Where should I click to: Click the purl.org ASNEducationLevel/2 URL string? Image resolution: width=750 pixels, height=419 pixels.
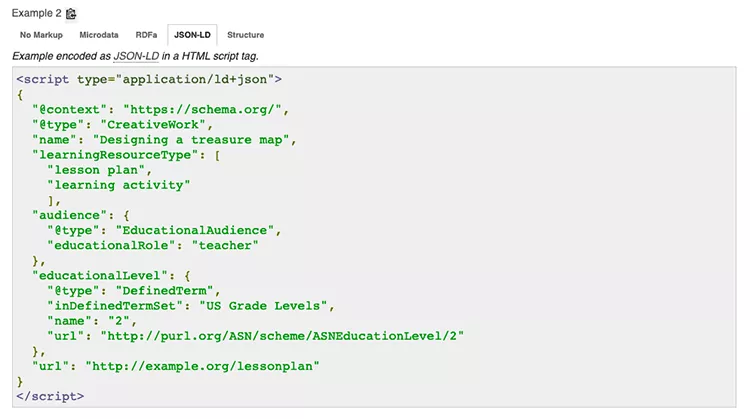coord(282,336)
